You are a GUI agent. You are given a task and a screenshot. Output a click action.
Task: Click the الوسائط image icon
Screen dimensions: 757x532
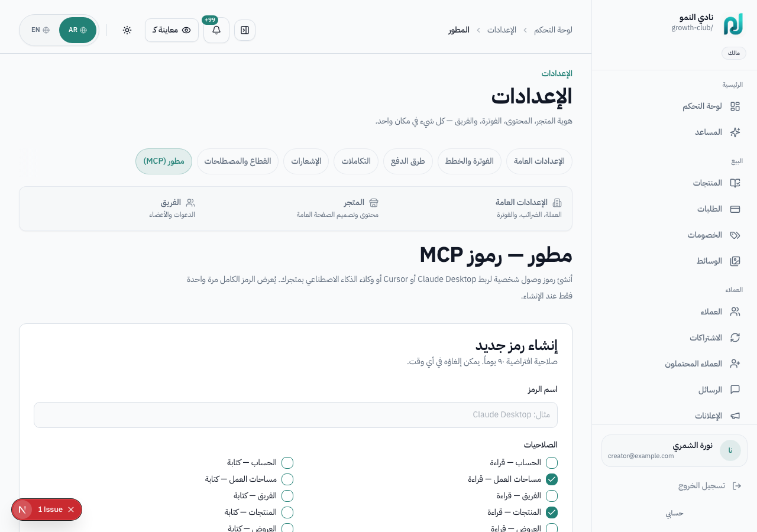click(x=735, y=261)
